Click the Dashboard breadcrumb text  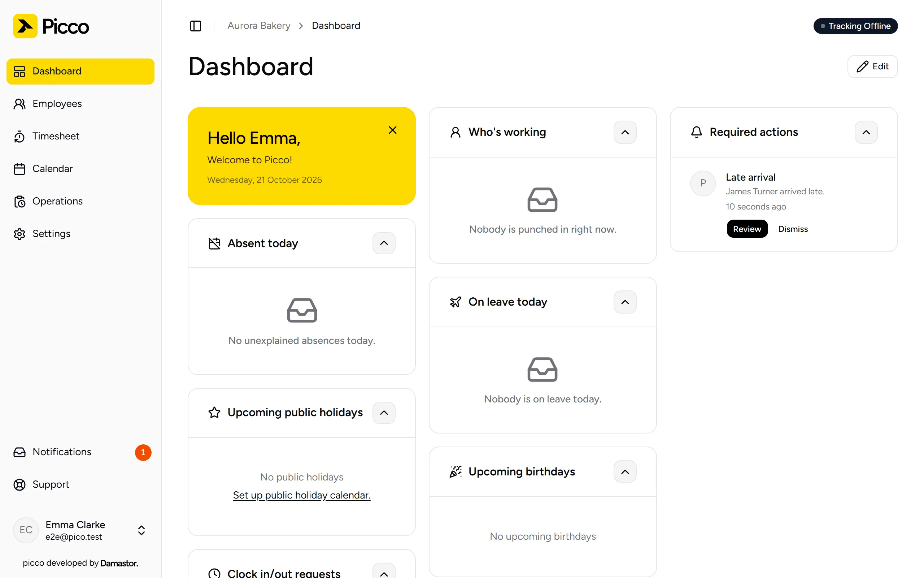point(336,26)
